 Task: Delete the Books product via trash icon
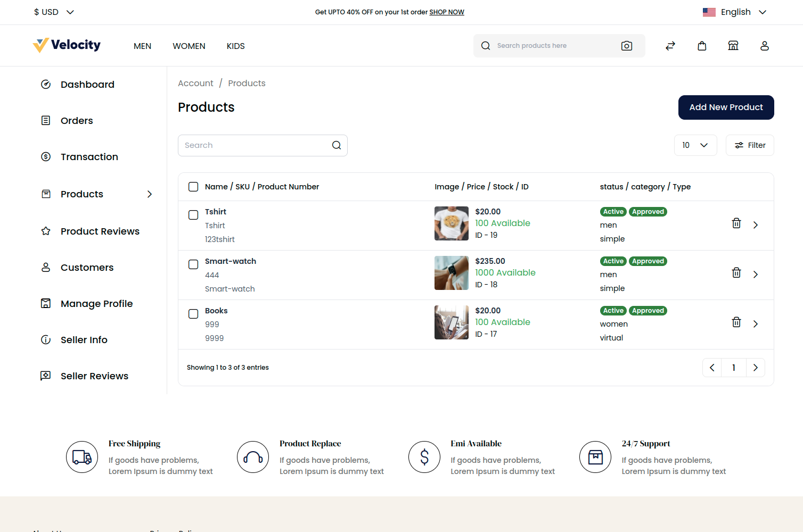(736, 322)
